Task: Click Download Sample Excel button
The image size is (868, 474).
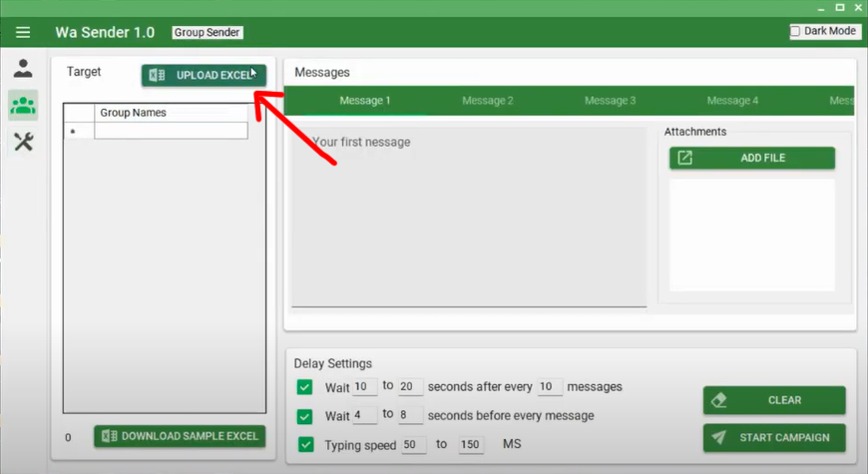Action: click(180, 436)
